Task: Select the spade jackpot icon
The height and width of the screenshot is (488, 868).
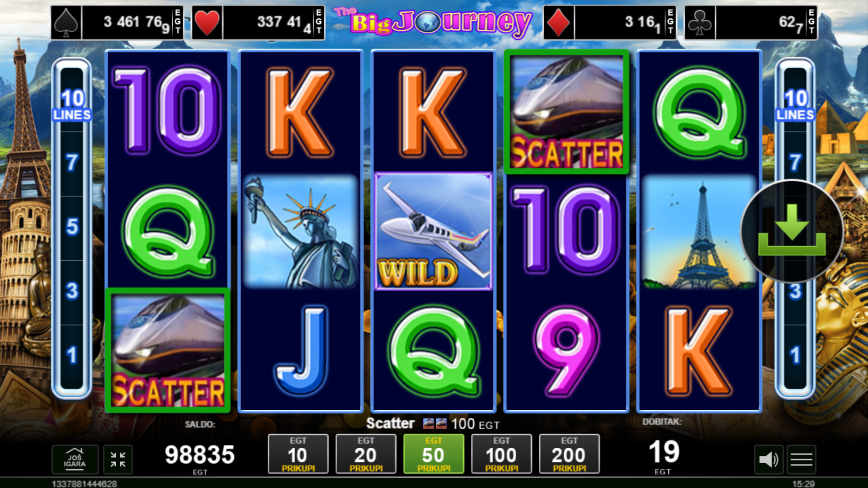Action: 66,23
